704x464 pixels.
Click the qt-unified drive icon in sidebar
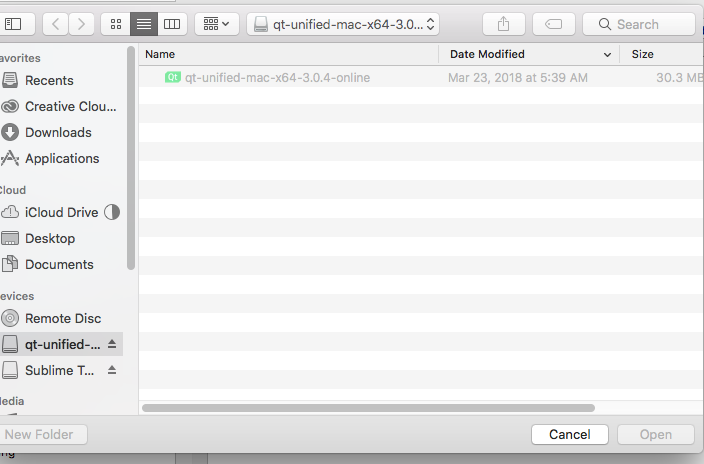10,345
